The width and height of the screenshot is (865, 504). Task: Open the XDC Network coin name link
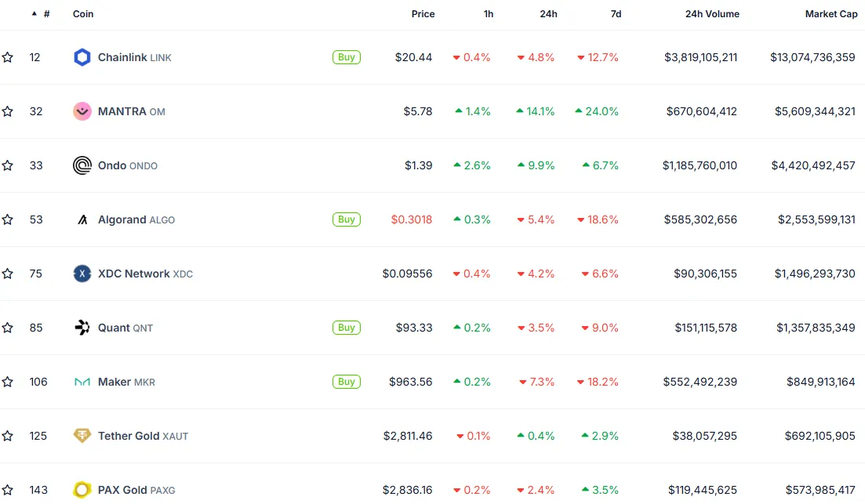133,274
